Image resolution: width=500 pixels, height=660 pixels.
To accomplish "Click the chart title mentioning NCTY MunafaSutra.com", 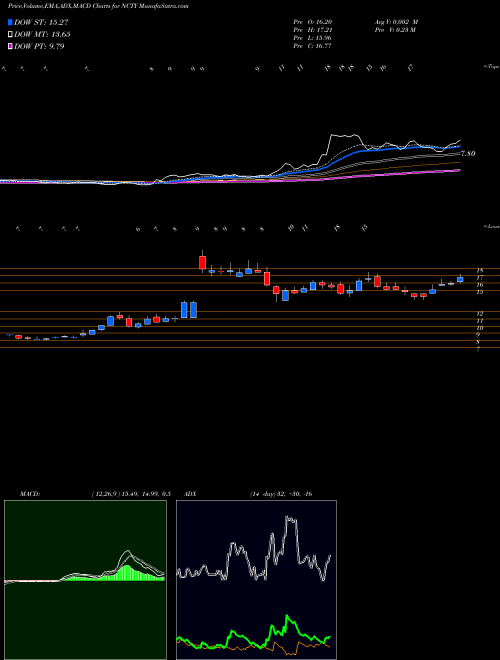I will coord(98,6).
